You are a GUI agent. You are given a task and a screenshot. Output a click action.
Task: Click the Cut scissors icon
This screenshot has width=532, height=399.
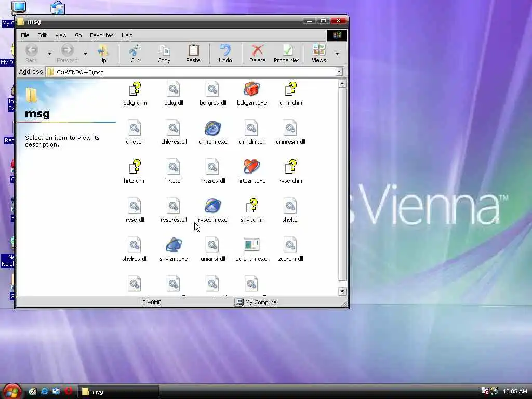click(x=135, y=50)
